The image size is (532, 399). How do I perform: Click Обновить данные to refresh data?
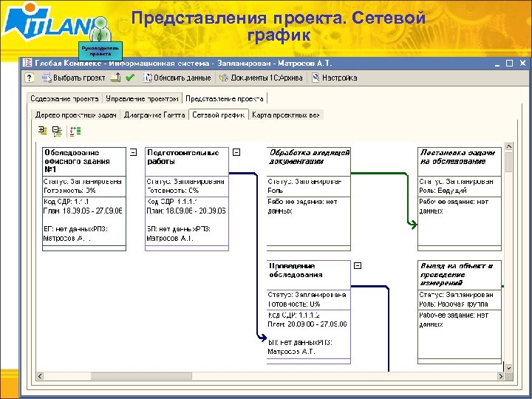(177, 78)
